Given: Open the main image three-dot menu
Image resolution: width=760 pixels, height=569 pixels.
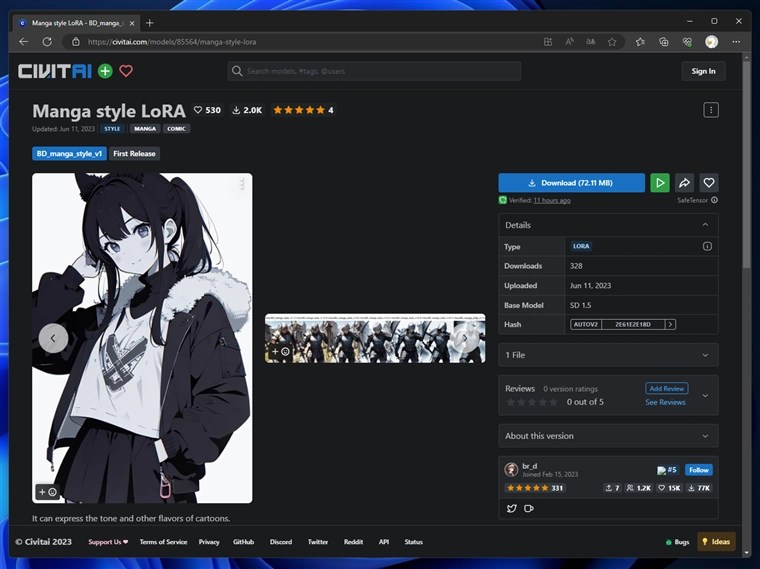Looking at the screenshot, I should pos(241,184).
